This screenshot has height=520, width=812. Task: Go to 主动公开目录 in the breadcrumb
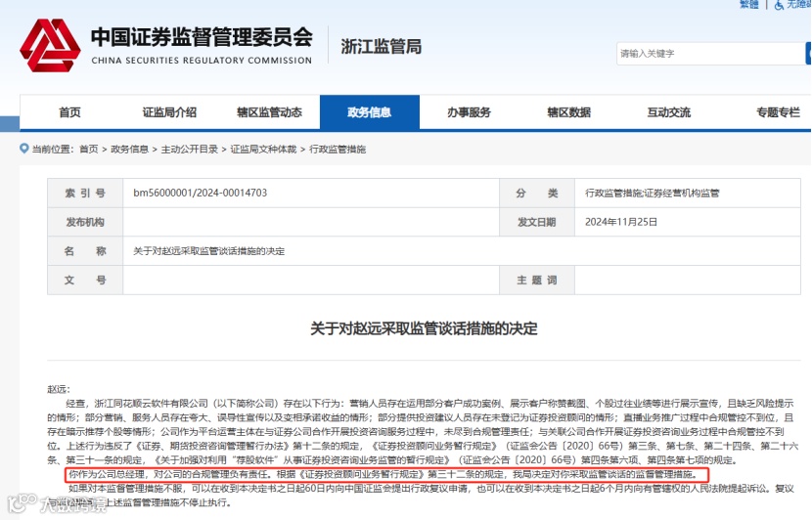point(190,149)
